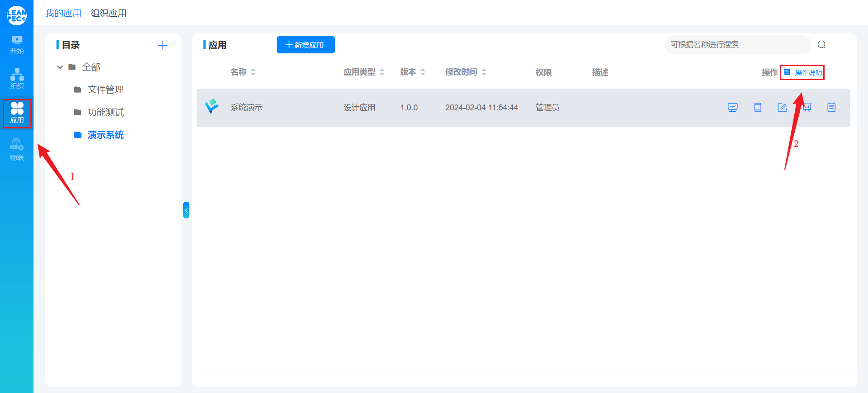868x393 pixels.
Task: Click the search magnifier icon
Action: 821,44
